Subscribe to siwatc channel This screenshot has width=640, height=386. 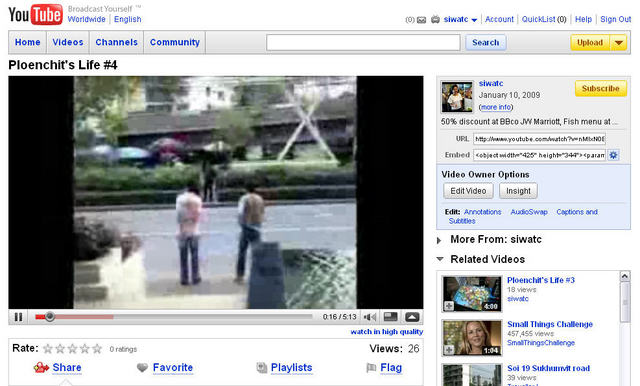pos(601,89)
